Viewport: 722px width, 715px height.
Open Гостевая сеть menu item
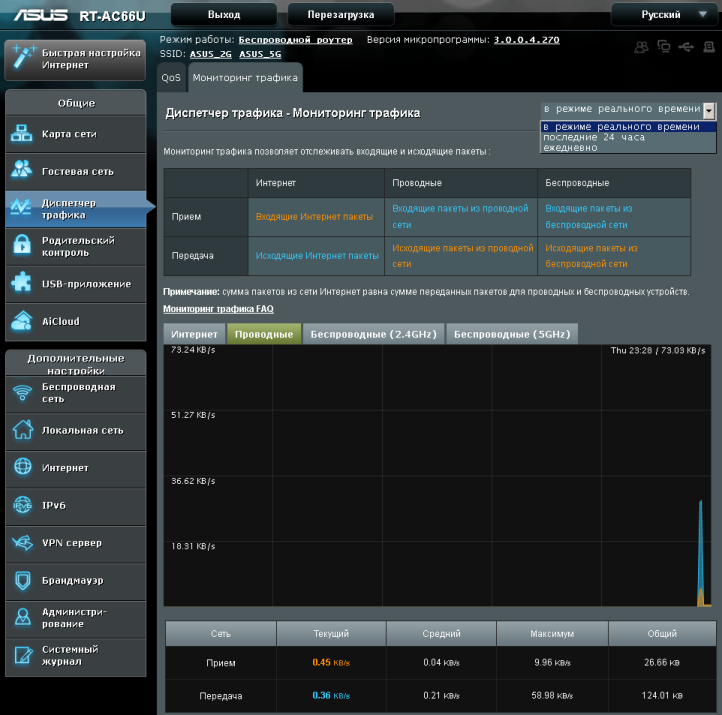coord(76,171)
